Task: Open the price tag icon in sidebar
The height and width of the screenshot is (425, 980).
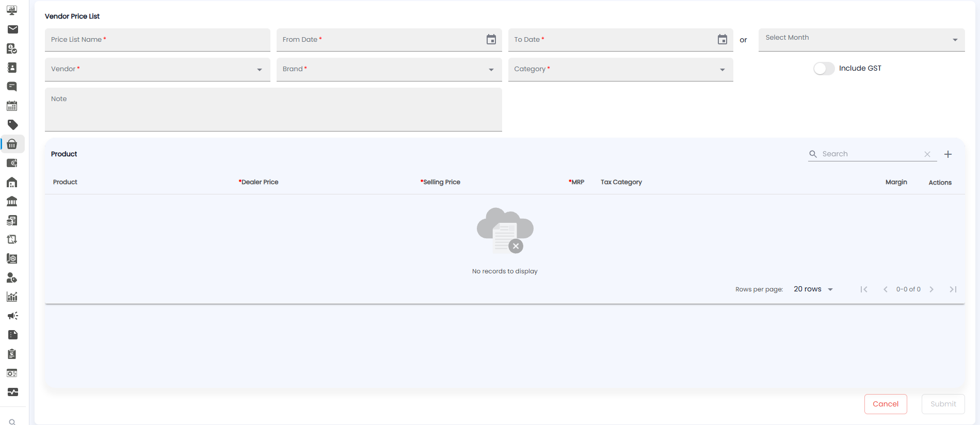Action: [x=12, y=125]
